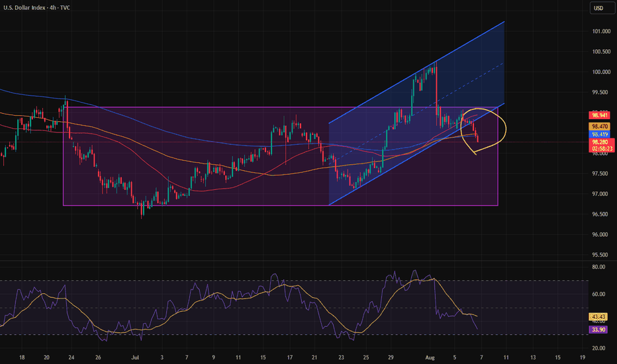617x364 pixels.
Task: Click date 23 on the time axis
Action: click(341, 357)
